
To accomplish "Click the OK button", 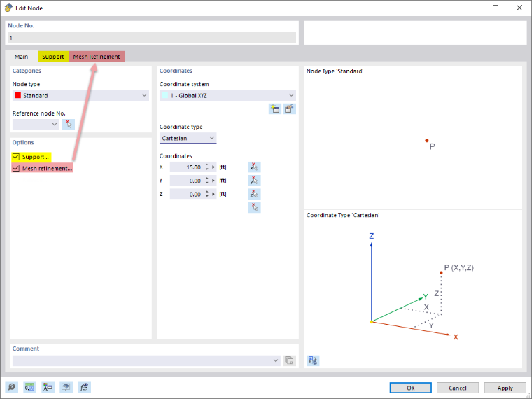I will [410, 388].
